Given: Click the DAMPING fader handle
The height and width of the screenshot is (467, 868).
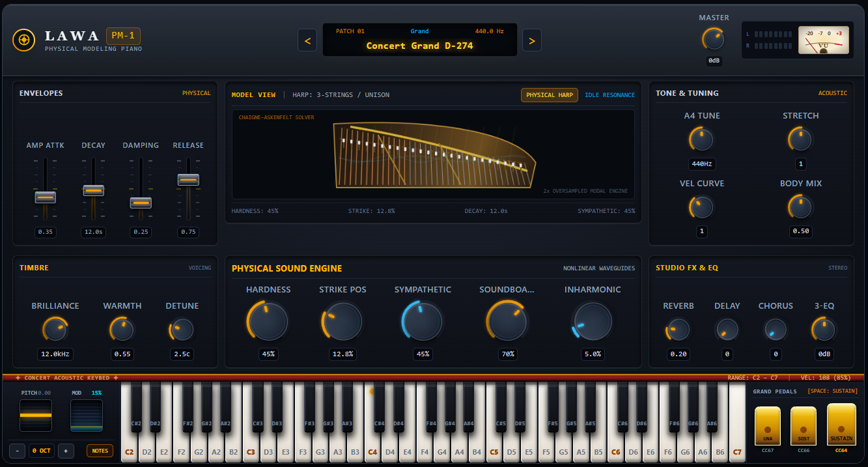Looking at the screenshot, I should point(141,203).
